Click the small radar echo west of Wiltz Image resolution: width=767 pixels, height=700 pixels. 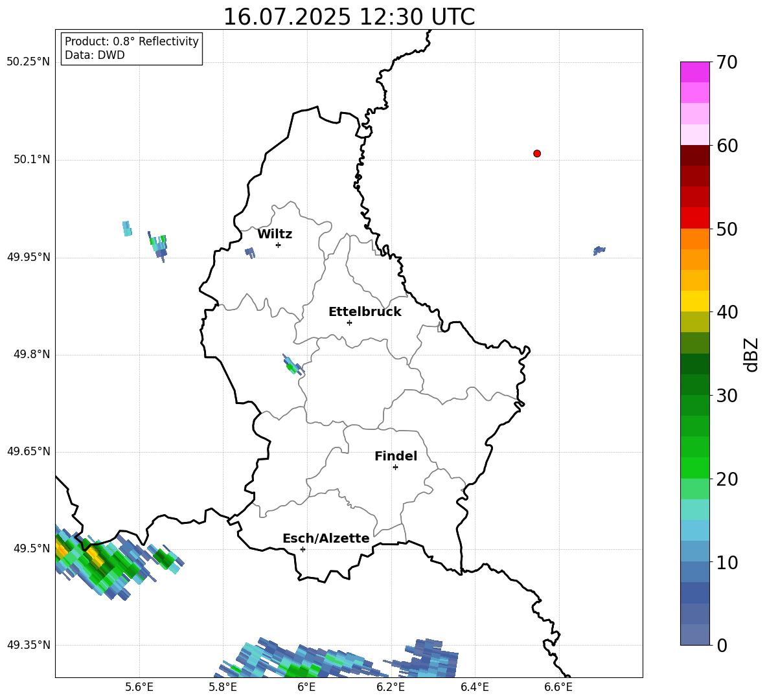(x=250, y=253)
